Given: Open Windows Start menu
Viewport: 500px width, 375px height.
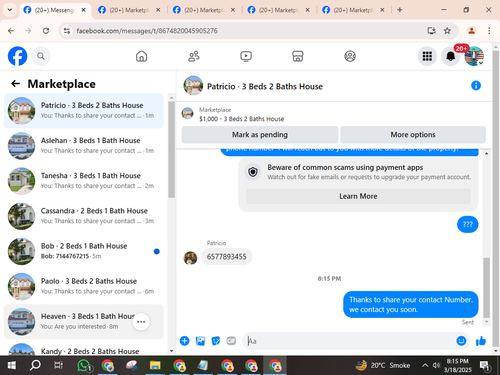Looking at the screenshot, I should (12, 365).
